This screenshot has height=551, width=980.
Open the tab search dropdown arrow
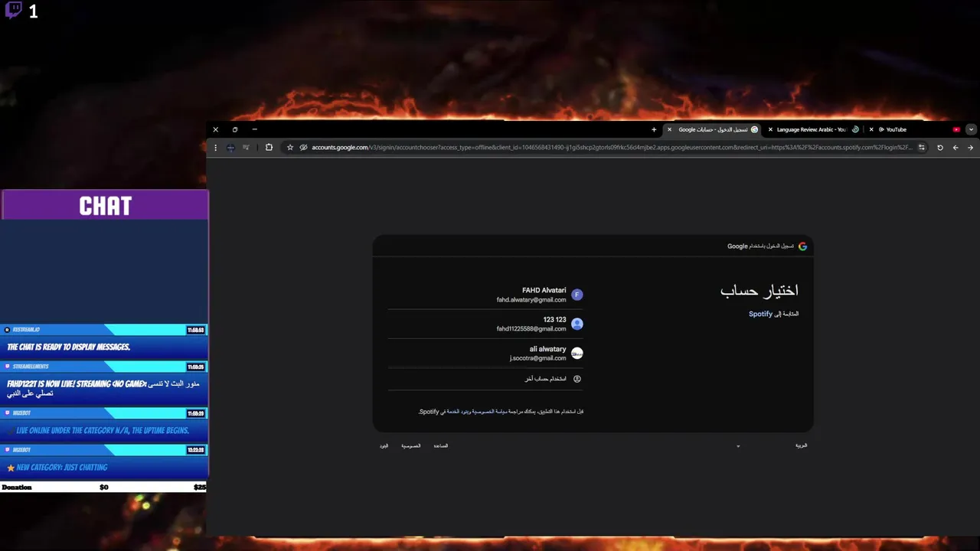(972, 129)
